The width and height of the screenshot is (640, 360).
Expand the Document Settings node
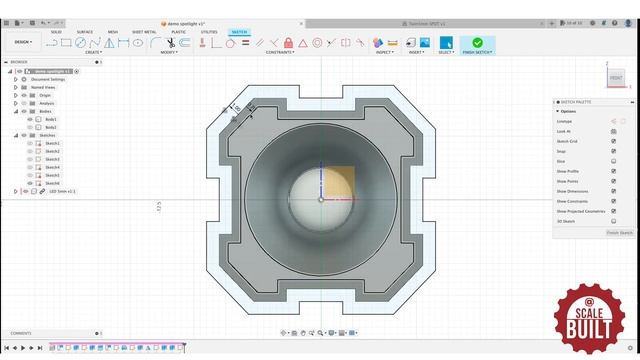point(16,79)
